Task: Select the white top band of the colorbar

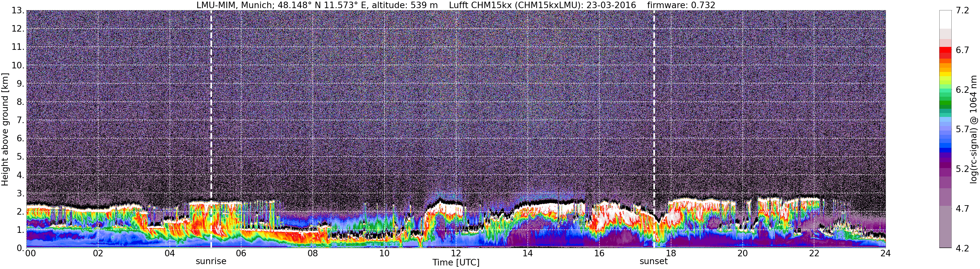Action: pyautogui.click(x=945, y=20)
